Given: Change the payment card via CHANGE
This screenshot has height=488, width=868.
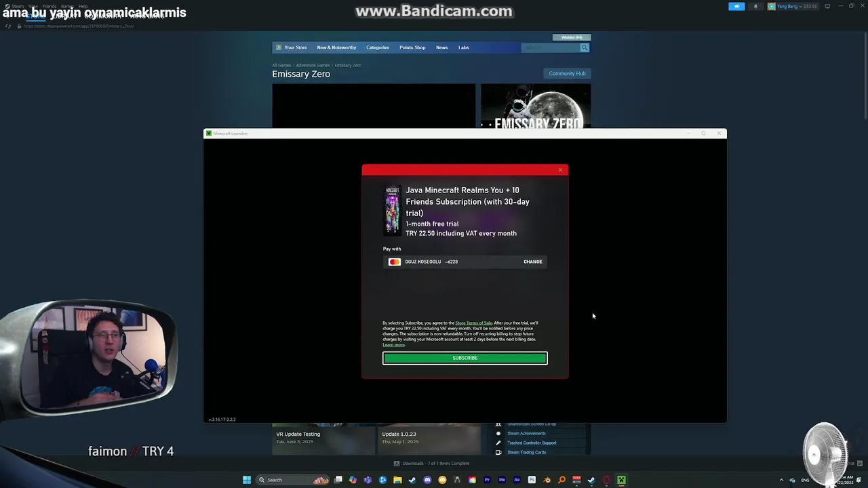Looking at the screenshot, I should point(532,262).
